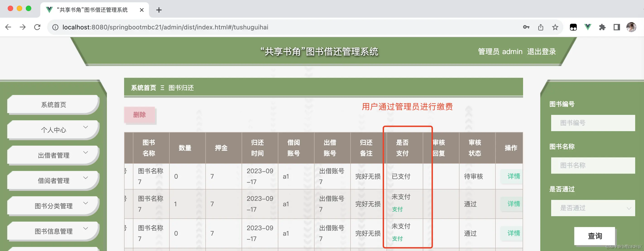Toggle browser side panel icon

click(x=617, y=27)
